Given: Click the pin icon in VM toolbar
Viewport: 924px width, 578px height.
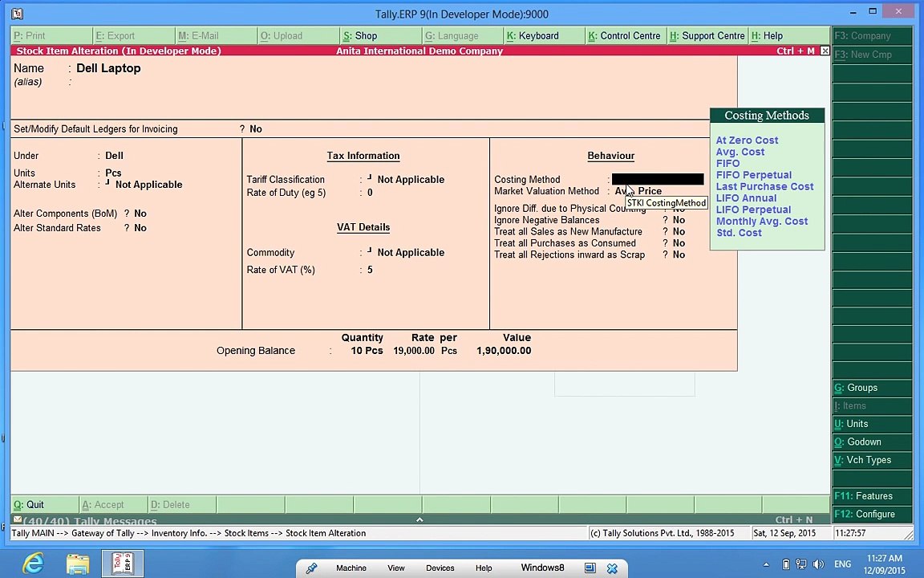Looking at the screenshot, I should point(311,568).
